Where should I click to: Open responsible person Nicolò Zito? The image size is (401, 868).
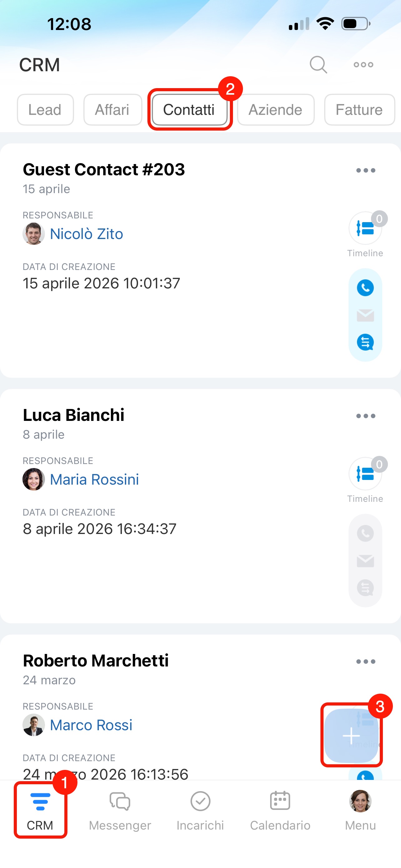tap(86, 234)
